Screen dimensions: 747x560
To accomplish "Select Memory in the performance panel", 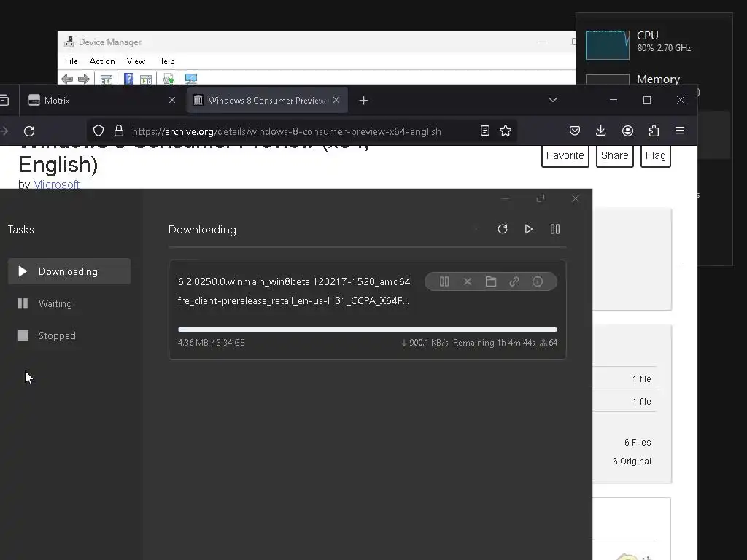I will pyautogui.click(x=658, y=79).
